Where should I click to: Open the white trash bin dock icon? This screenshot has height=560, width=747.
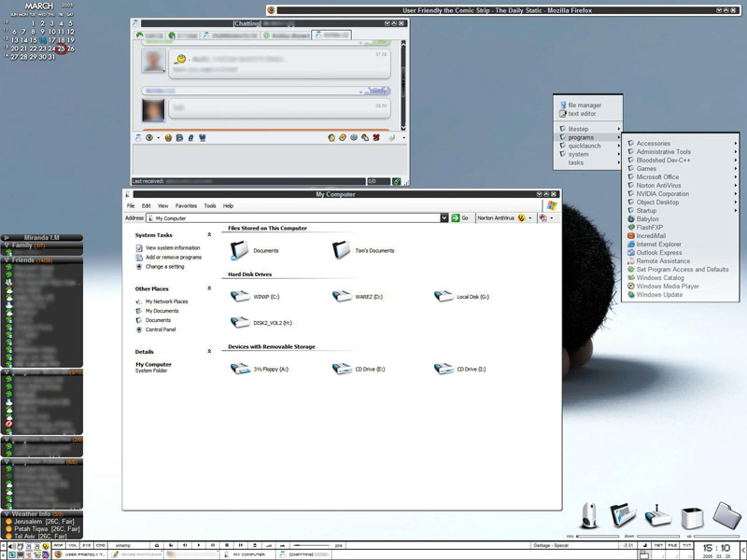pyautogui.click(x=692, y=518)
